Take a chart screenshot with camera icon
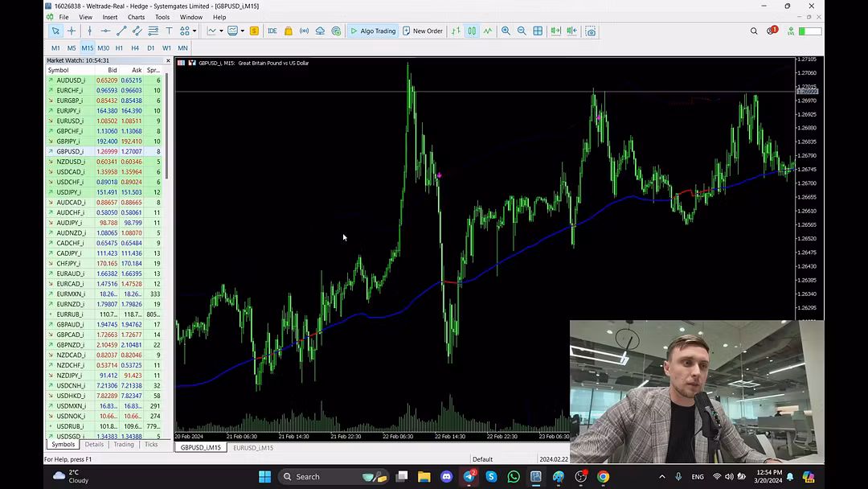868x489 pixels. [x=591, y=31]
